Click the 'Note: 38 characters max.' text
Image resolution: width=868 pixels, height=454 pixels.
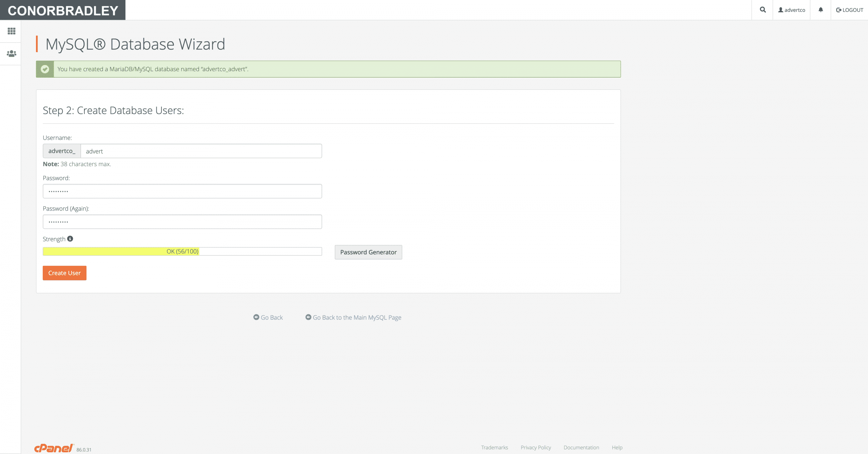(77, 164)
